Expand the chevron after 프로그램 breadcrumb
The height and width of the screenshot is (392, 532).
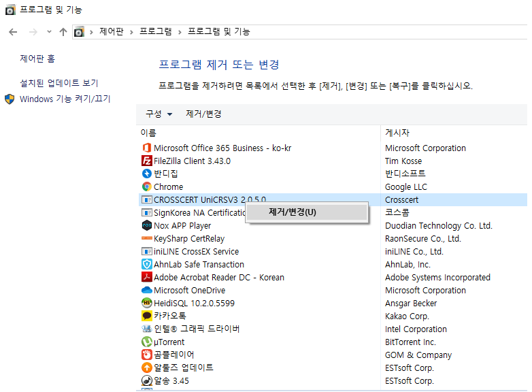click(180, 32)
